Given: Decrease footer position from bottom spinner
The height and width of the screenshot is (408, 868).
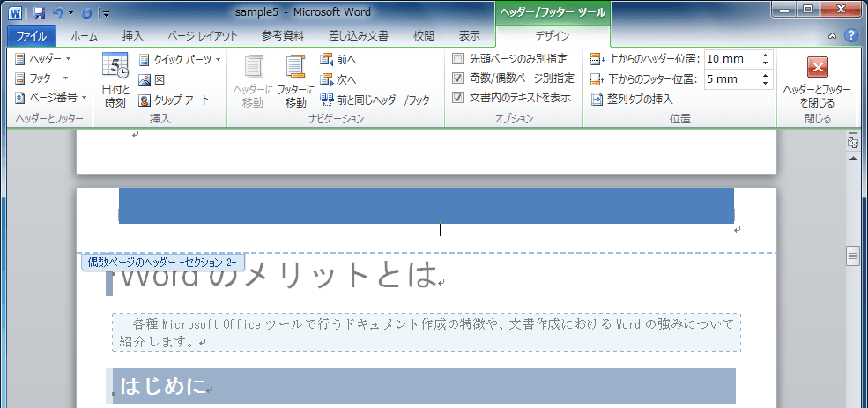Looking at the screenshot, I should coord(766,84).
